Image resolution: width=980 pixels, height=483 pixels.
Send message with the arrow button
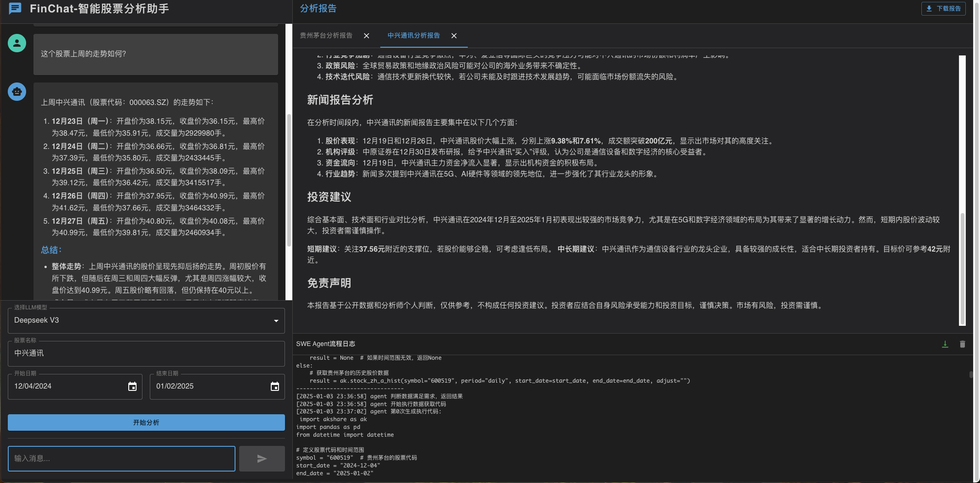click(262, 459)
